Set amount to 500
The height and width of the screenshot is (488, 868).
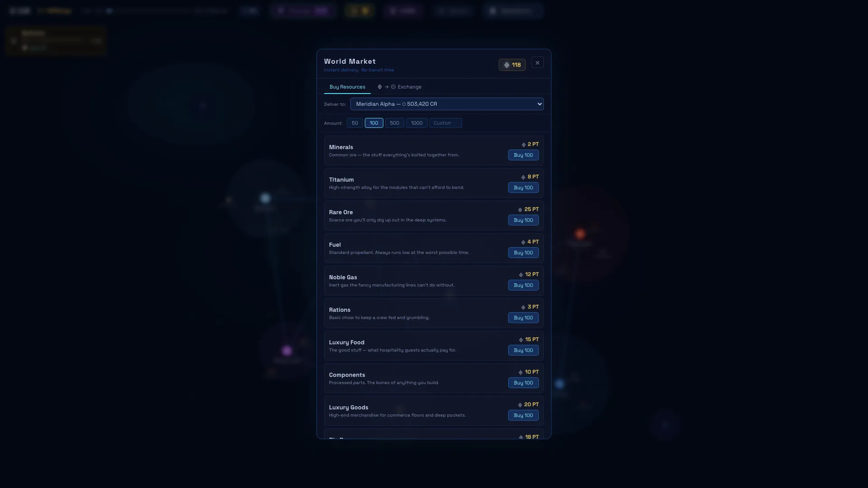click(x=395, y=123)
